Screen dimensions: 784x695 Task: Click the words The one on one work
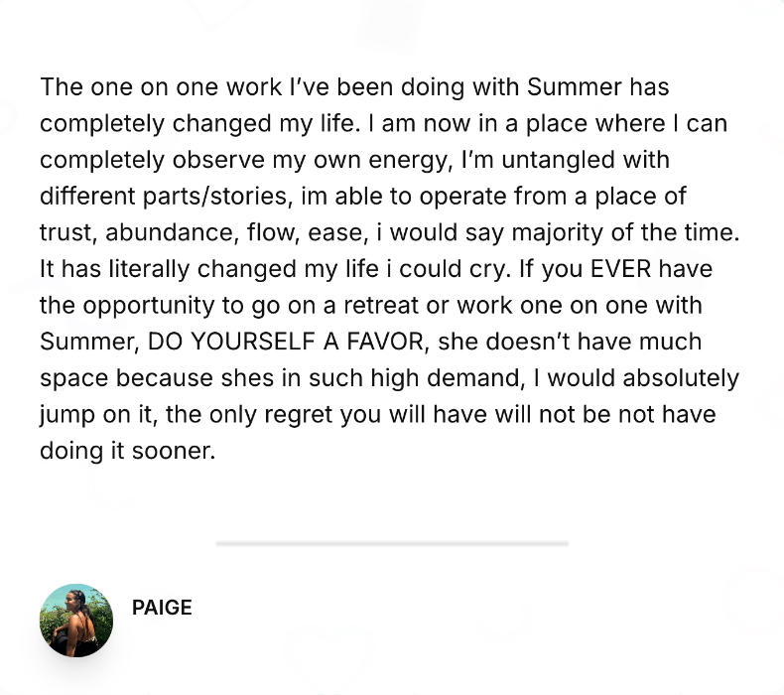click(x=161, y=87)
